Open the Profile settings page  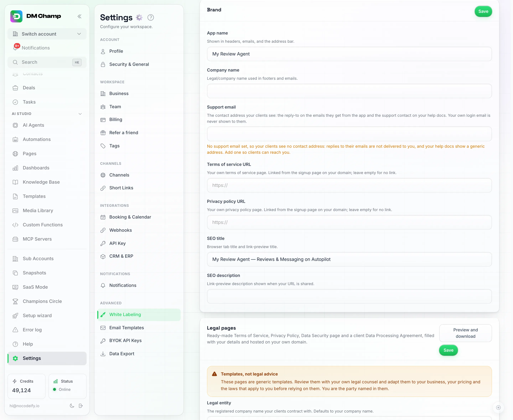[139, 51]
